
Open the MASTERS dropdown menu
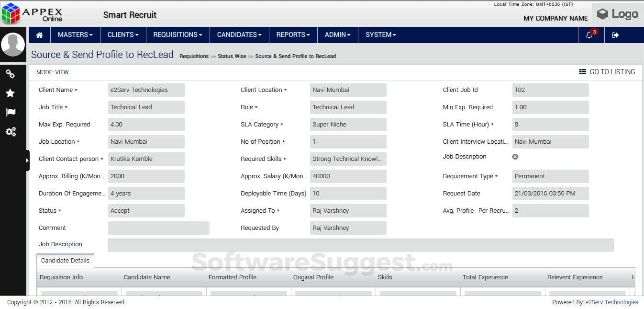click(75, 34)
